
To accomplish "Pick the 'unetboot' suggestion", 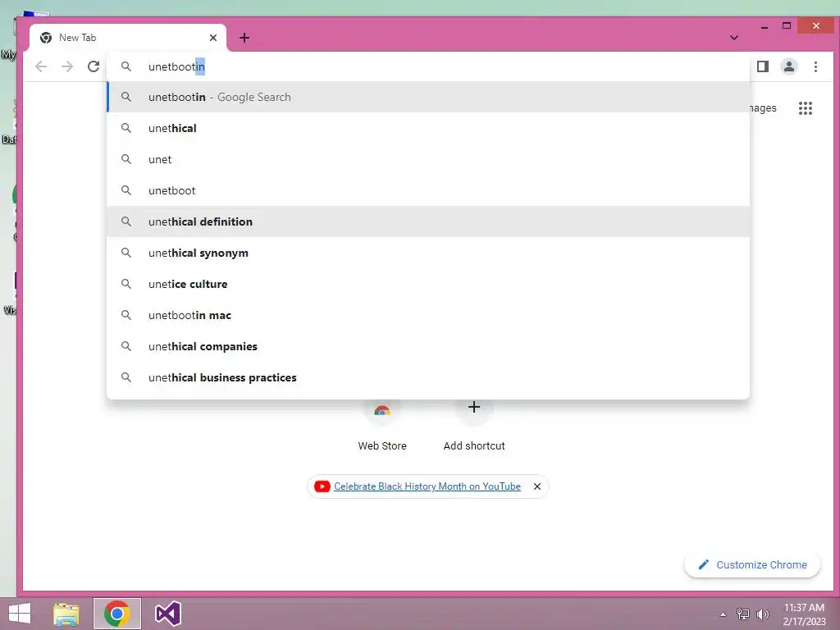I will tap(428, 190).
